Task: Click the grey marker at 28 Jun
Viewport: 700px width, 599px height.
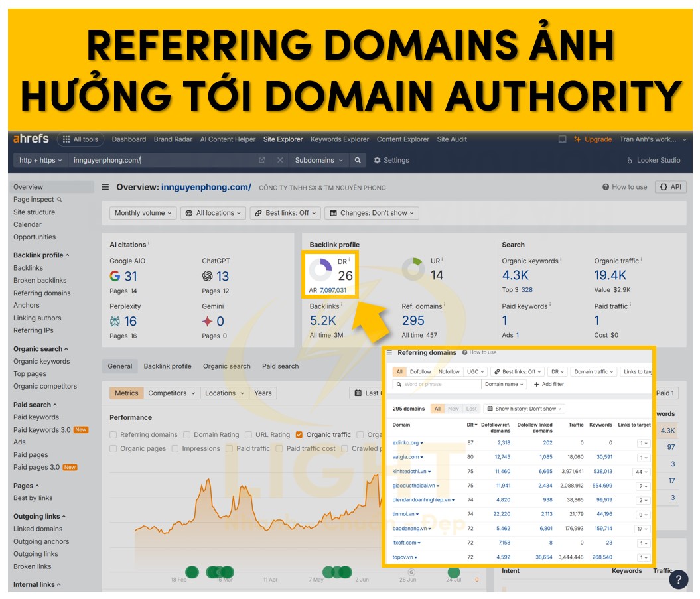Action: click(x=411, y=572)
